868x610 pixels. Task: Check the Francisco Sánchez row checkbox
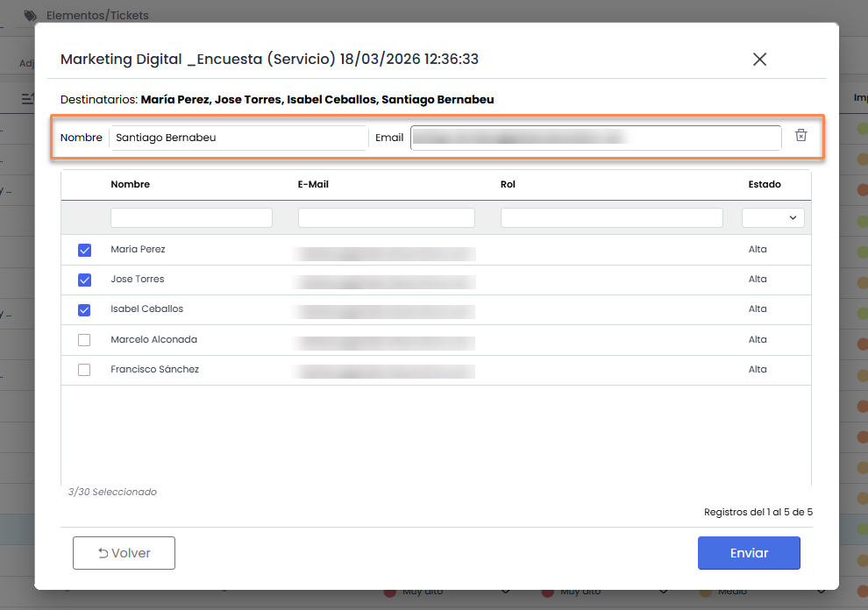(84, 370)
